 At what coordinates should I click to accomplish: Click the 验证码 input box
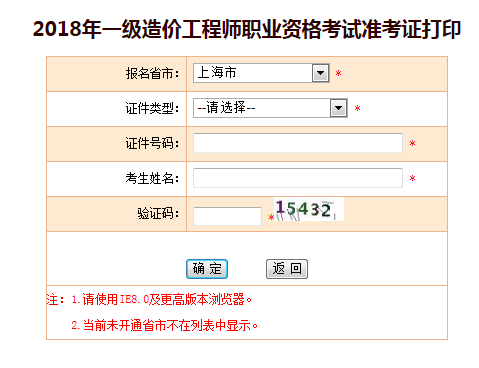click(x=227, y=216)
